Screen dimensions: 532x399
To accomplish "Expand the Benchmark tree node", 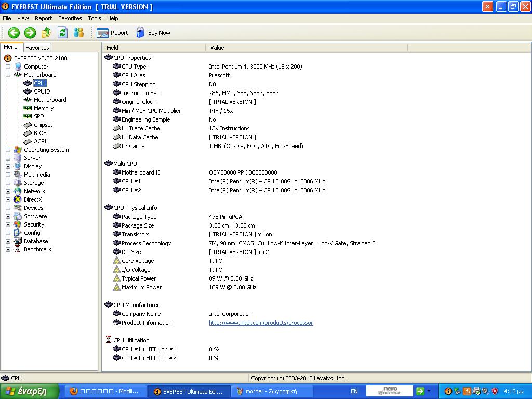I will click(x=8, y=249).
